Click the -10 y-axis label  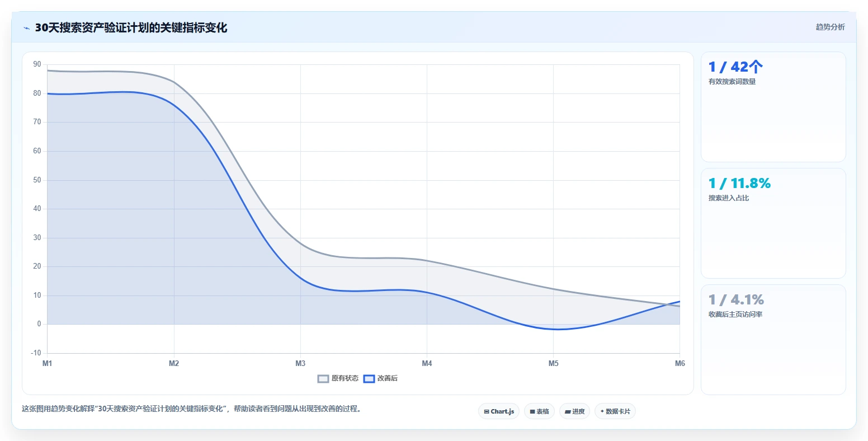tap(36, 353)
